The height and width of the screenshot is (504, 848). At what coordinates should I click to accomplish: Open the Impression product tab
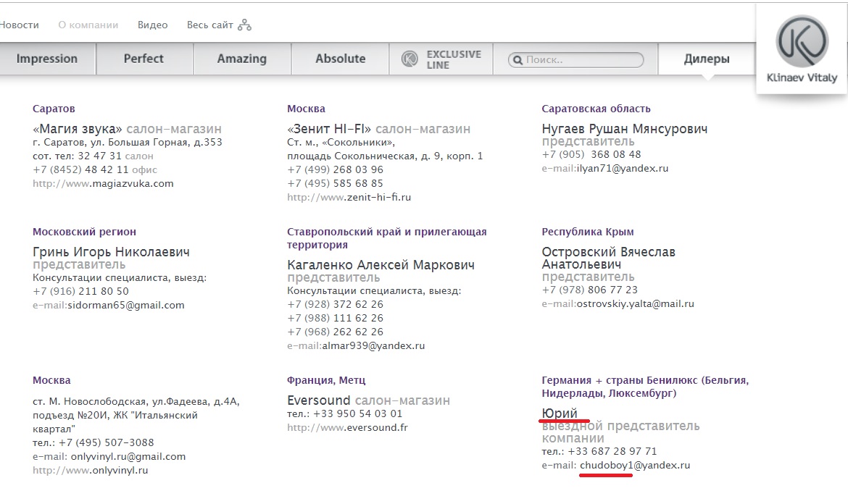coord(47,59)
